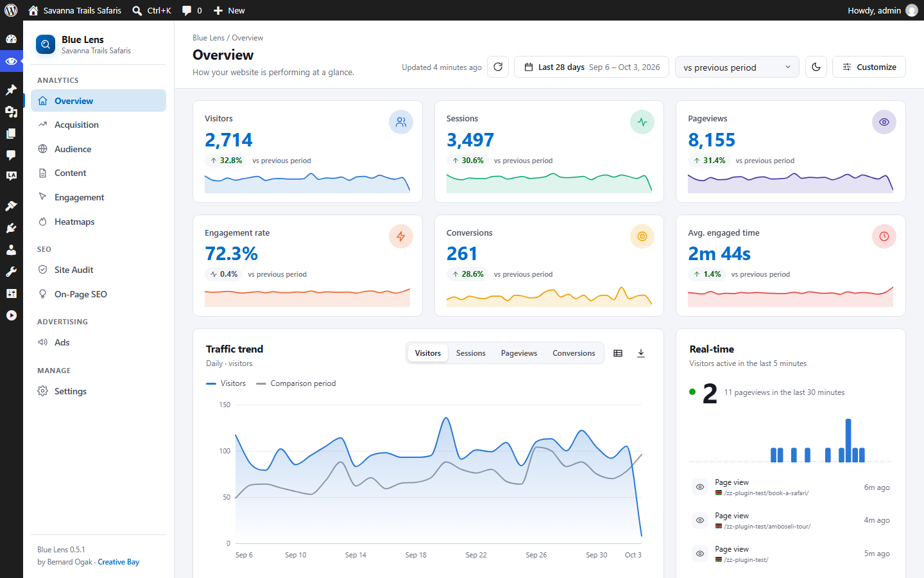Viewport: 924px width, 578px height.
Task: Switch the traffic chart to Pageviews
Action: point(519,353)
